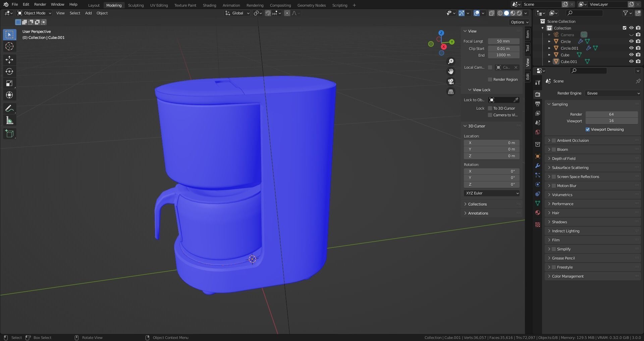Open Global transform orientation dropdown
This screenshot has height=341, width=644.
[237, 13]
